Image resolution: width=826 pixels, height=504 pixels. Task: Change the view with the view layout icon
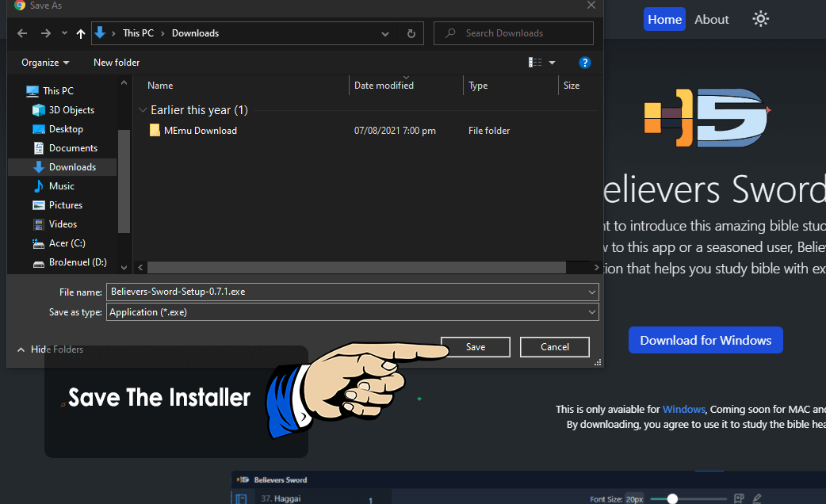[x=535, y=63]
